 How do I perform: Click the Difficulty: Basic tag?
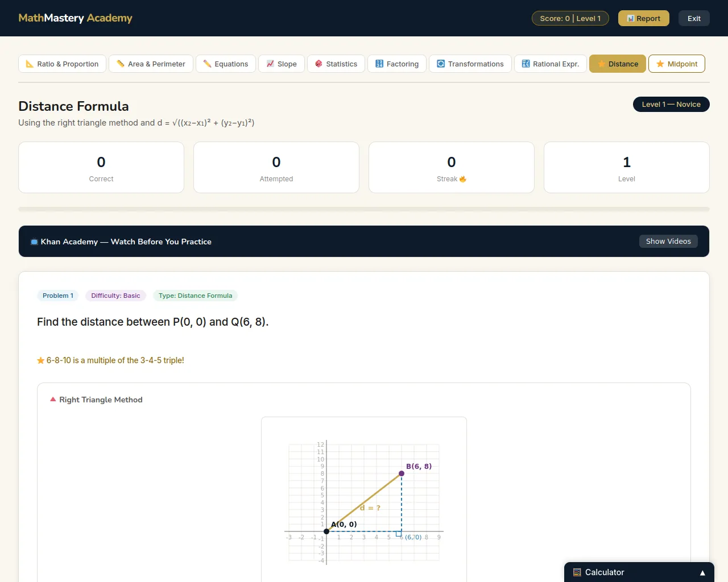pyautogui.click(x=115, y=296)
